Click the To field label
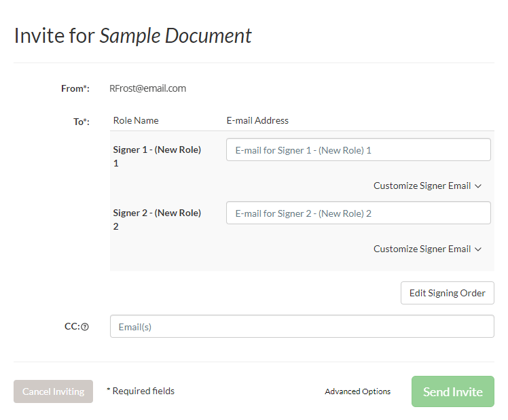This screenshot has height=420, width=508. click(x=81, y=122)
